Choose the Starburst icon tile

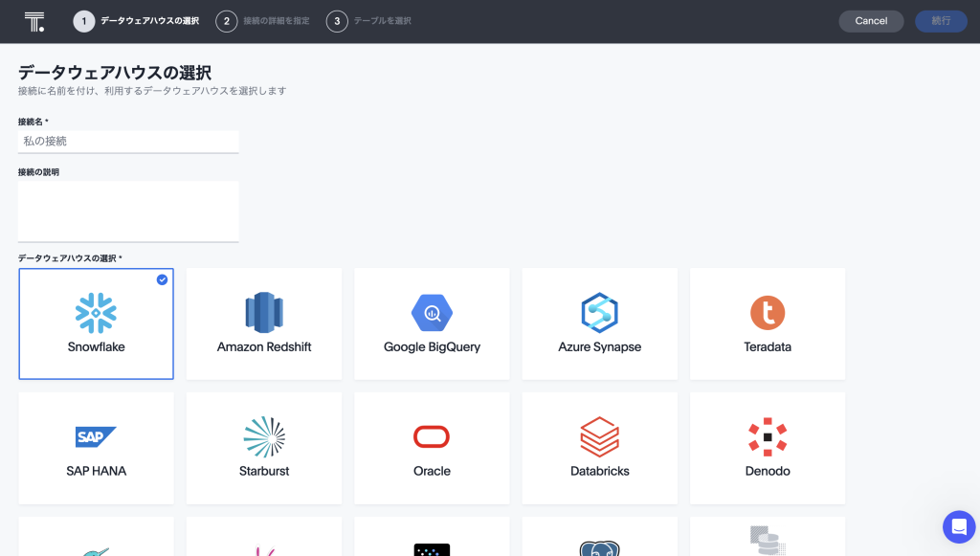pos(264,437)
